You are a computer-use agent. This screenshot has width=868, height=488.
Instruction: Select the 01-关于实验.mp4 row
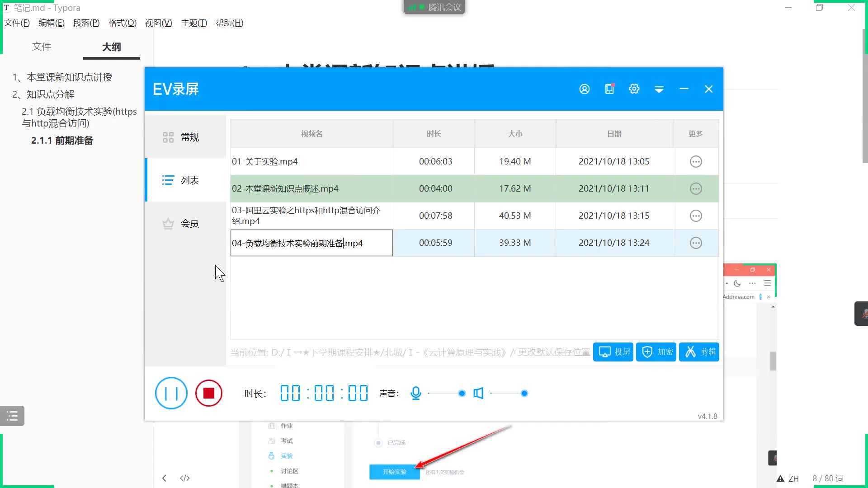point(474,161)
